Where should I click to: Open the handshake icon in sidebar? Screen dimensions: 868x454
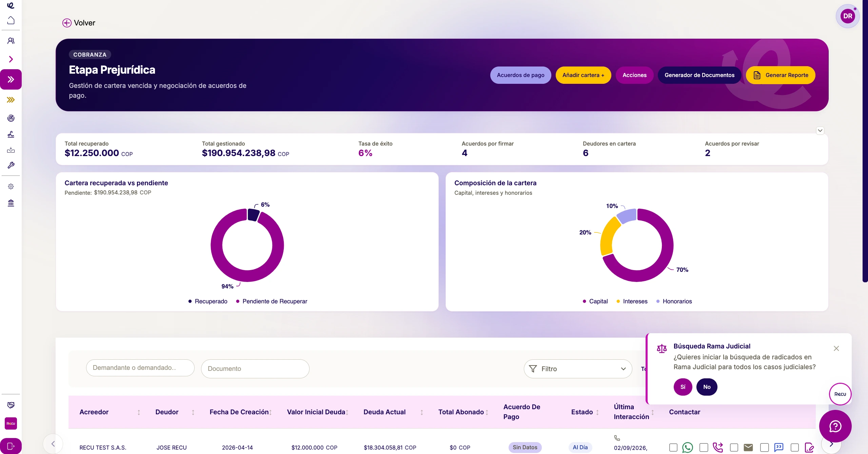tap(11, 405)
